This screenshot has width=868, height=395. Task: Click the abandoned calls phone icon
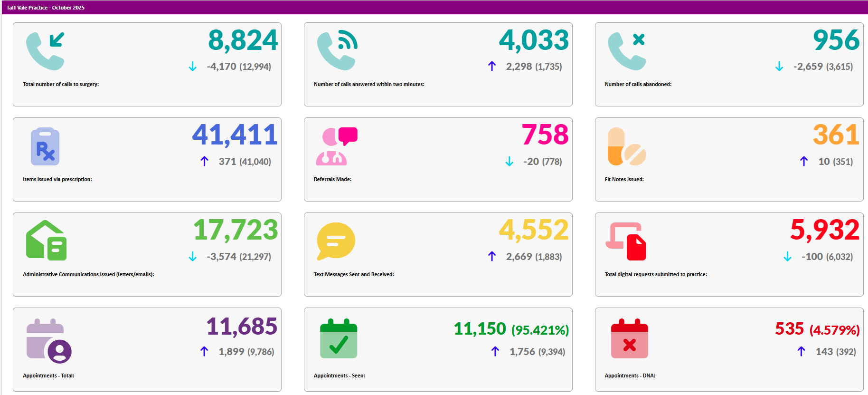point(627,51)
